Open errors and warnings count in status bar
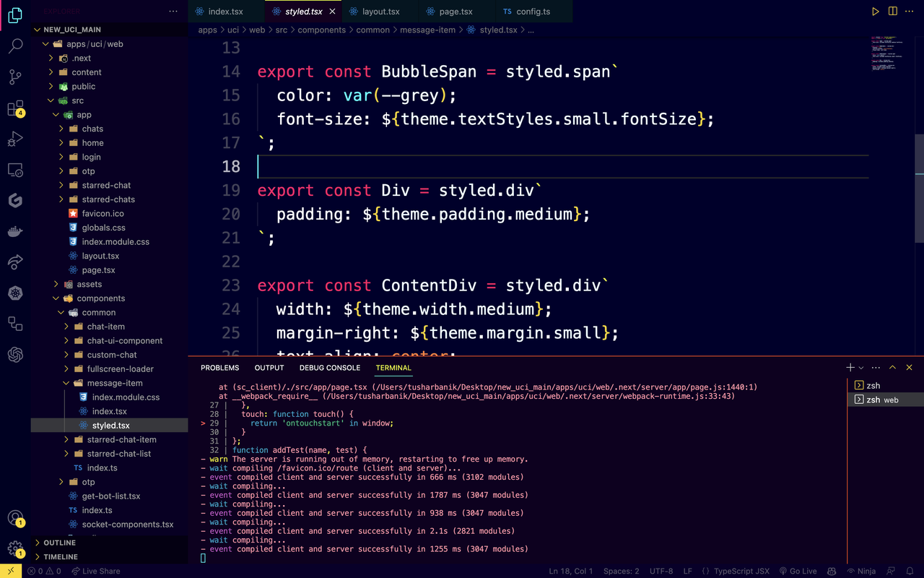 click(44, 571)
